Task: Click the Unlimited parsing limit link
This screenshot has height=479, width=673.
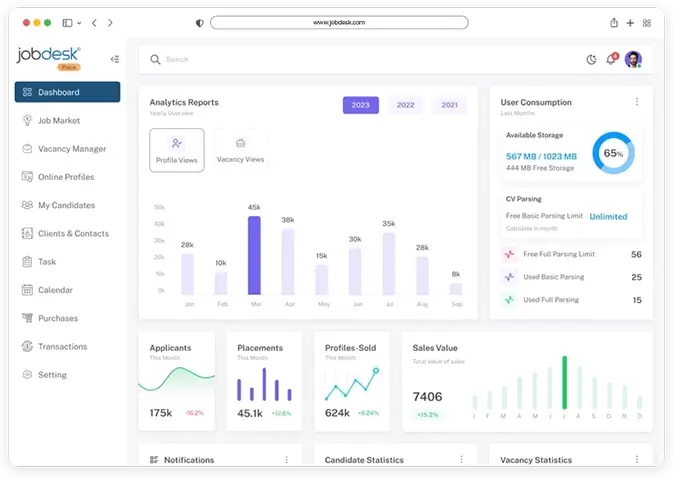Action: coord(608,216)
